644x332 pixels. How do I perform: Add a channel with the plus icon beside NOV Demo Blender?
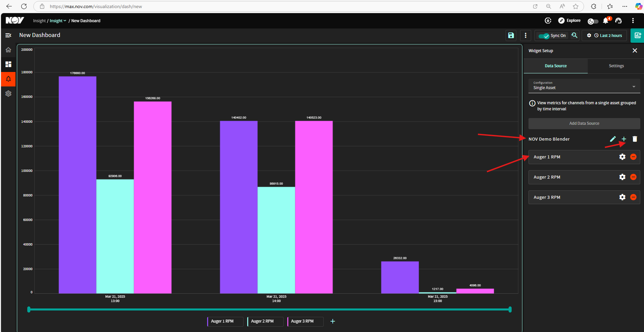(x=624, y=139)
